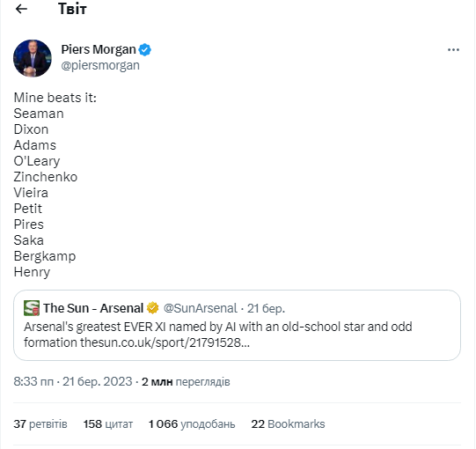Click The Sun - Arsenal account name
The height and width of the screenshot is (449, 476).
pos(93,308)
